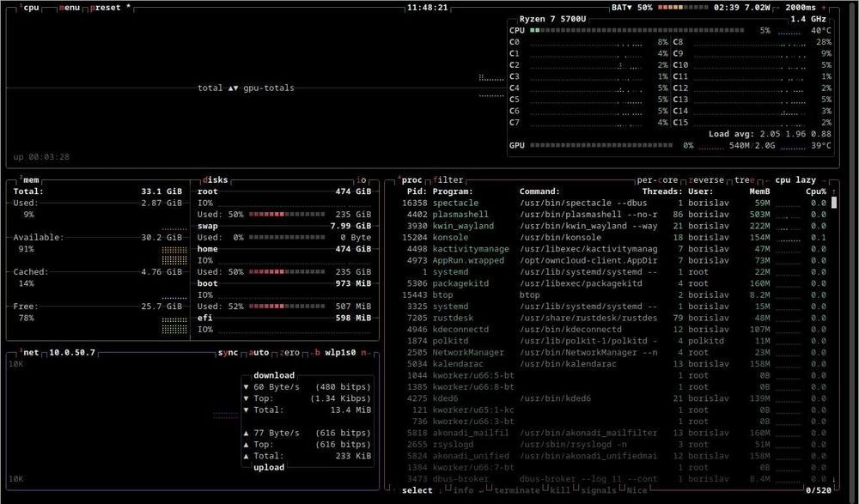Click the total graph label
Image resolution: width=859 pixels, height=504 pixels.
tap(210, 88)
